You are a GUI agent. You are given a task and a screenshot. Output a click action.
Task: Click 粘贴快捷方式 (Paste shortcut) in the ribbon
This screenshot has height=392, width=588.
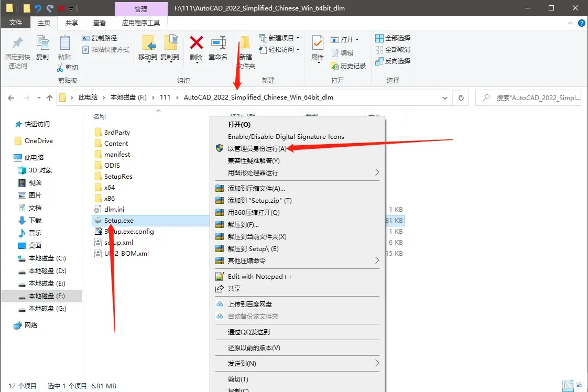106,49
